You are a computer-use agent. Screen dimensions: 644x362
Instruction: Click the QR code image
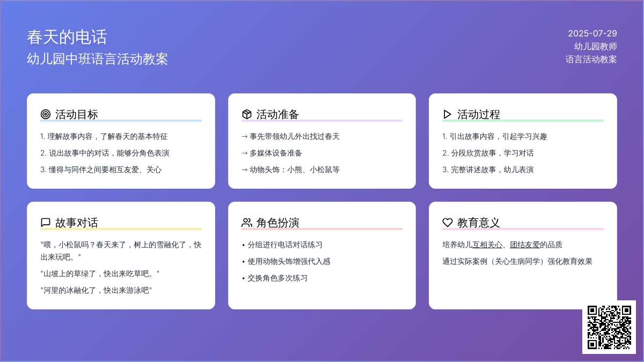click(609, 327)
